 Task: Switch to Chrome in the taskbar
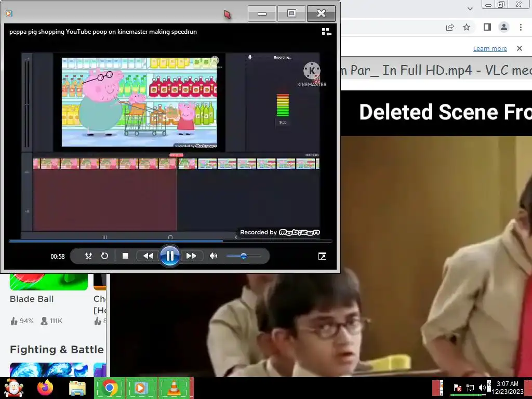[x=109, y=388]
